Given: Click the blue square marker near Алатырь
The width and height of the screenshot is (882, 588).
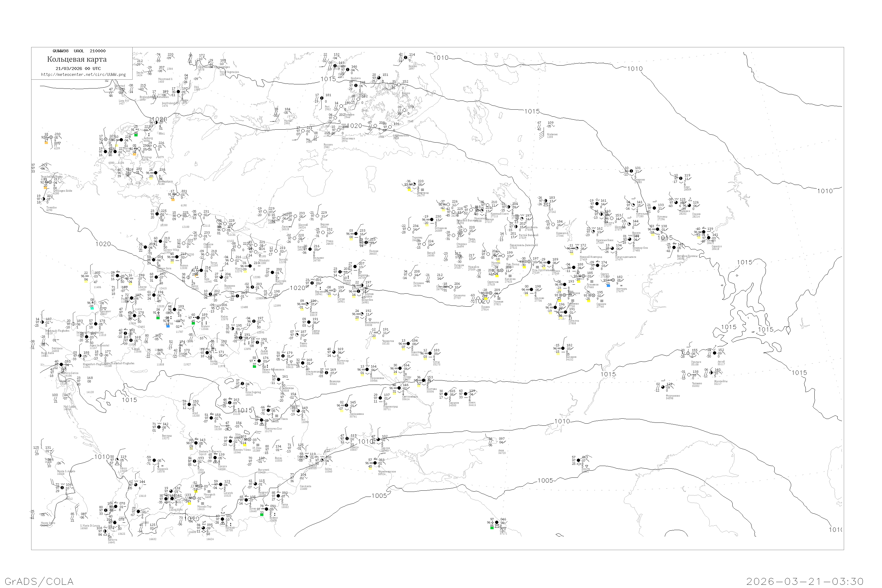Looking at the screenshot, I should pyautogui.click(x=608, y=286).
